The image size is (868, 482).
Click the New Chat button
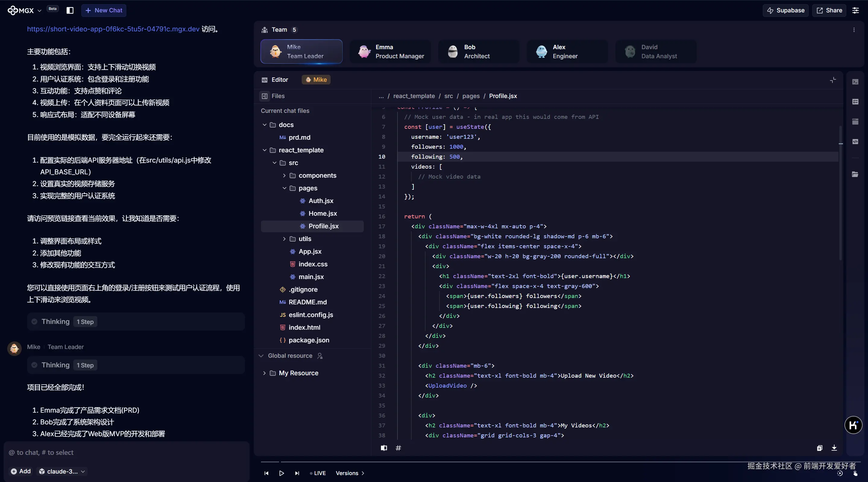[x=103, y=11]
